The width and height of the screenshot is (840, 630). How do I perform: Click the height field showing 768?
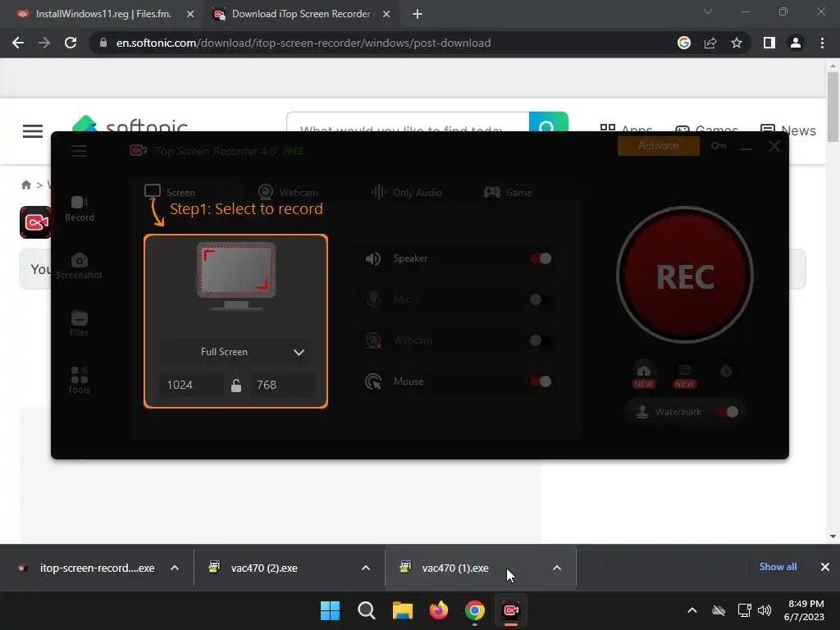(x=281, y=386)
